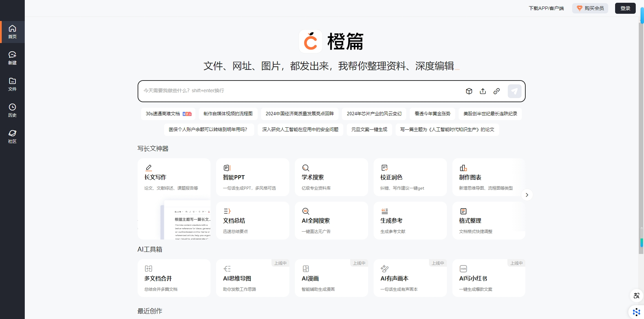Viewport: 644px width, 319px height.
Task: Click the 校正润色 icon
Action: [385, 168]
